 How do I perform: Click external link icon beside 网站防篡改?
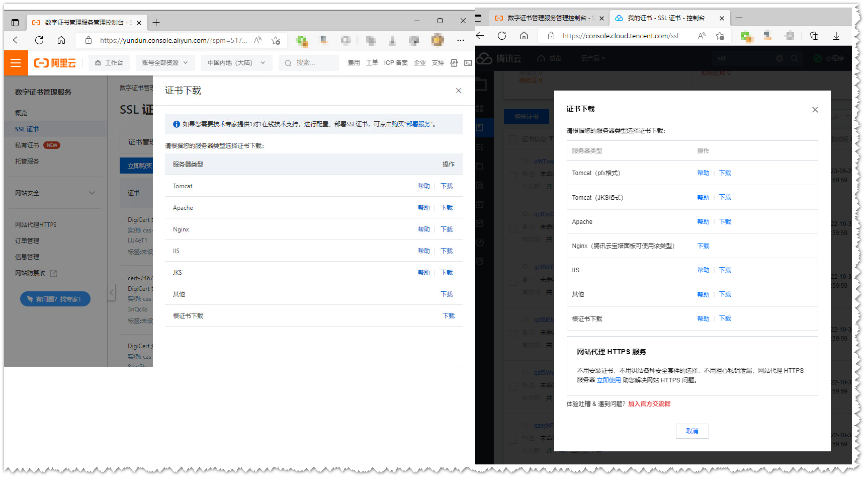coord(53,273)
